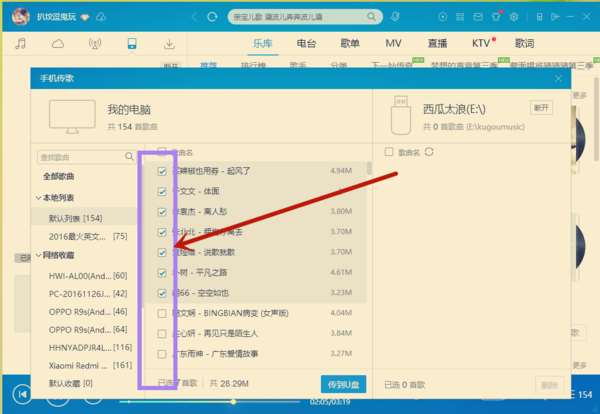
Task: Collapse the 网络收藏 tree group
Action: 39,255
